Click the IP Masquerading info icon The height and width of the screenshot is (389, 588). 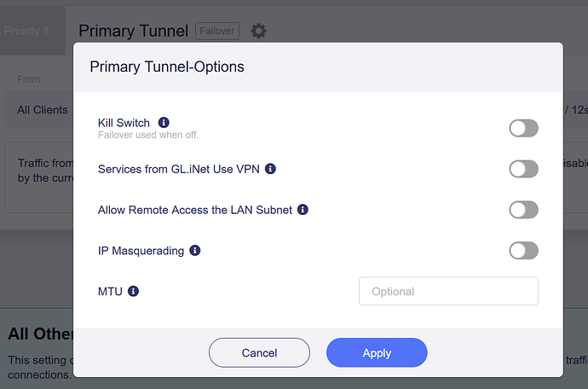coord(195,251)
